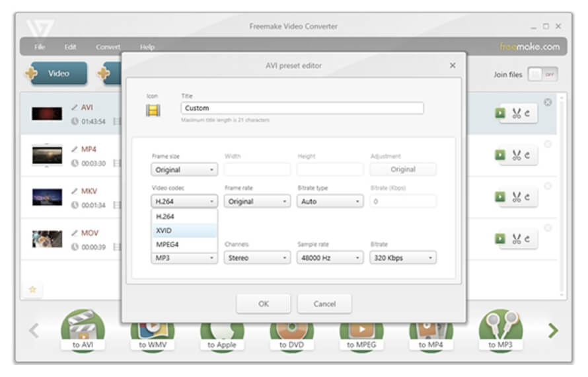Open the Video codec dropdown
Viewport: 588px width, 377px height.
pos(184,201)
